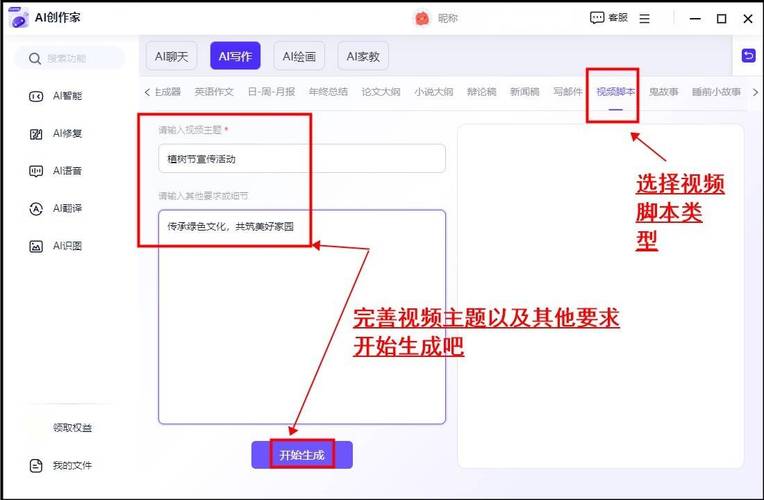Focus the 搜索功能 search field
Viewport: 764px width, 500px height.
70,58
